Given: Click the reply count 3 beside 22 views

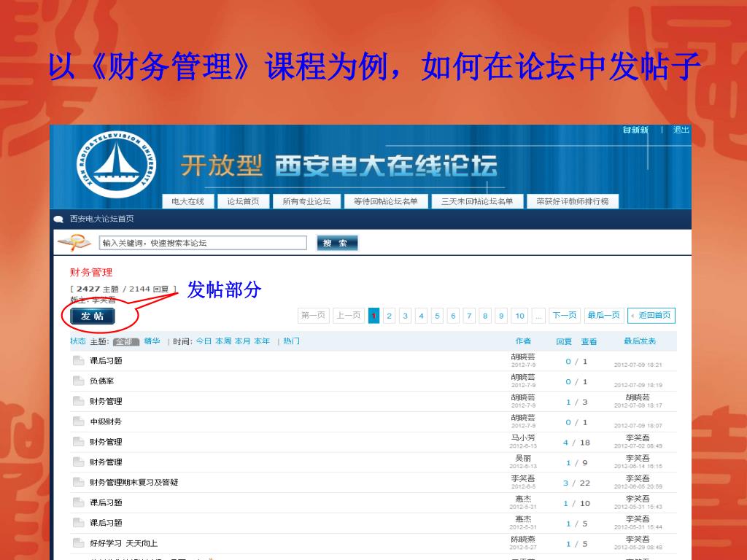Looking at the screenshot, I should tap(565, 483).
